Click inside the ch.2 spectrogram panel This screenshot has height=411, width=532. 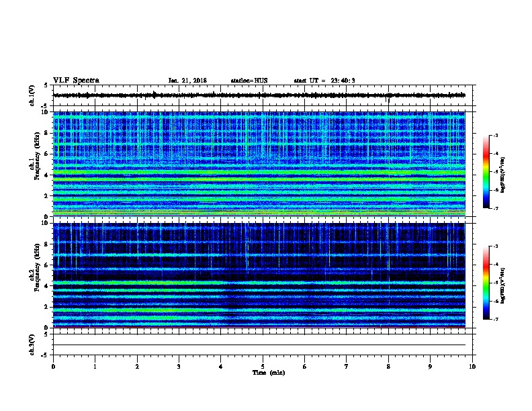(x=259, y=275)
